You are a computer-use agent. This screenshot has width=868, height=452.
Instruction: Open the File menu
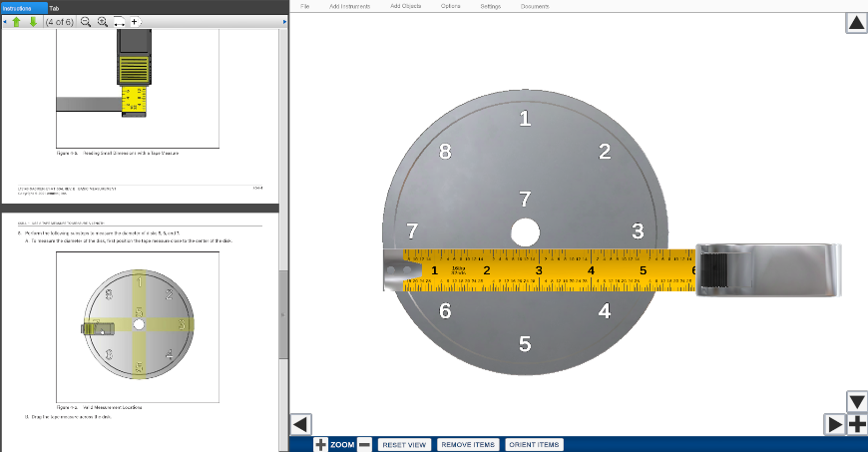tap(304, 6)
